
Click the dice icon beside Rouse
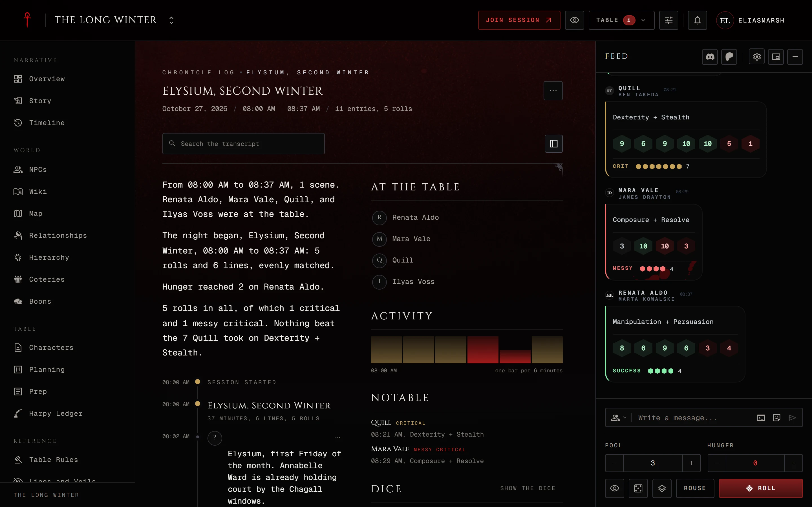pos(638,488)
